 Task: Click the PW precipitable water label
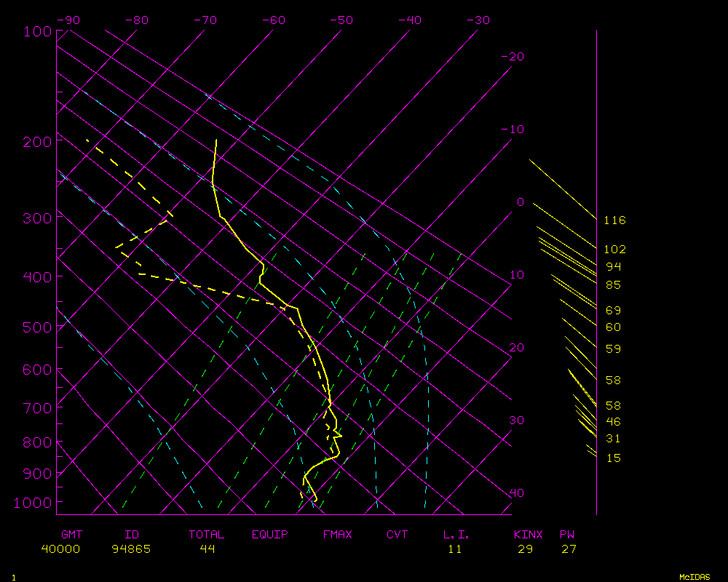click(x=567, y=535)
